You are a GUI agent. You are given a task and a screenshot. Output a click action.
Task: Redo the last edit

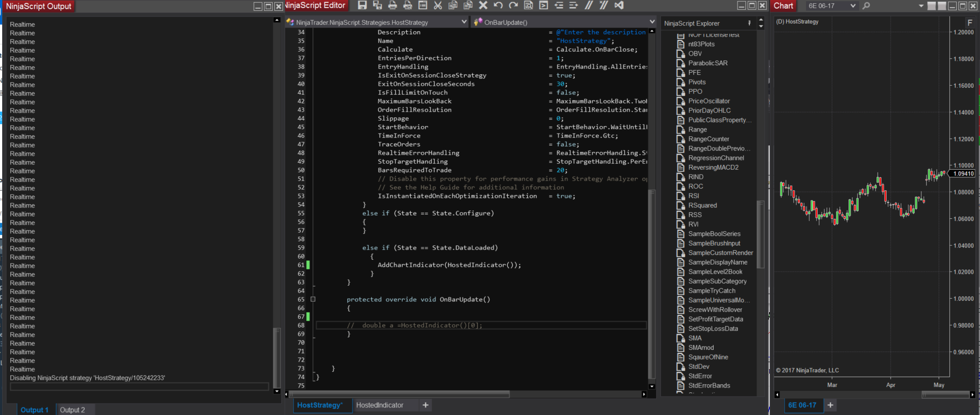coord(513,5)
